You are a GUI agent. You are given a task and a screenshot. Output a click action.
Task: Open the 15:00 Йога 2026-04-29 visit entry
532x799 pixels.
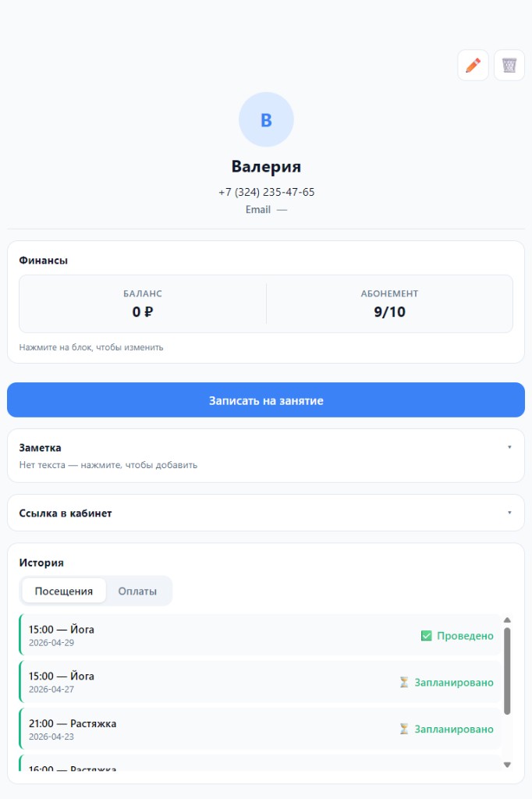260,635
